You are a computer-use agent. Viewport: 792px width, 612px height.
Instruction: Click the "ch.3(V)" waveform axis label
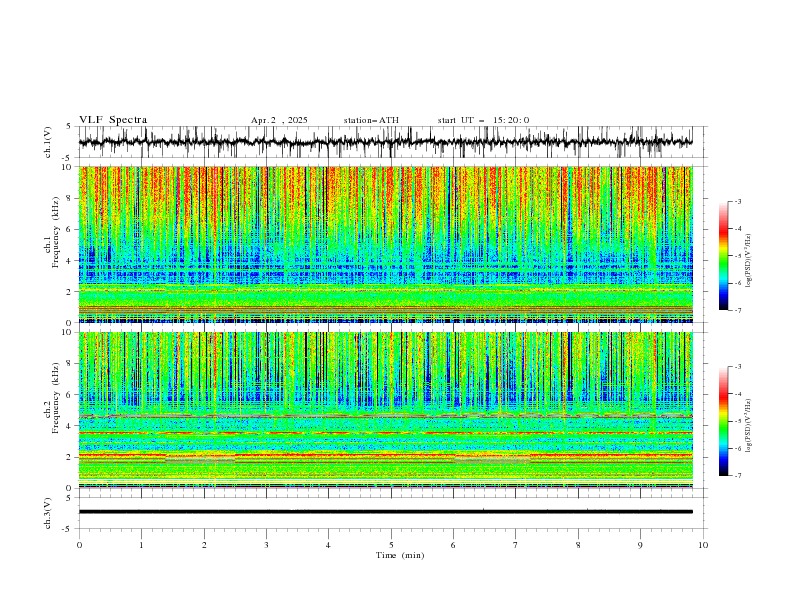(48, 513)
